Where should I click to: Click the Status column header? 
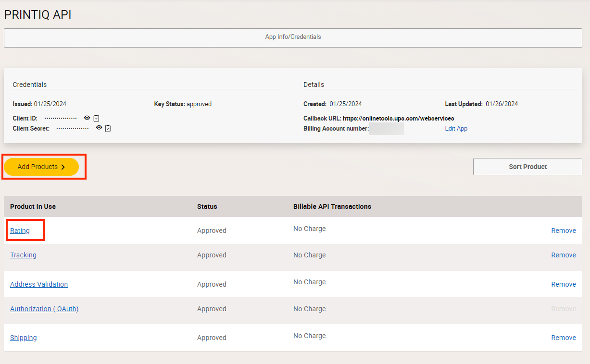[x=207, y=206]
